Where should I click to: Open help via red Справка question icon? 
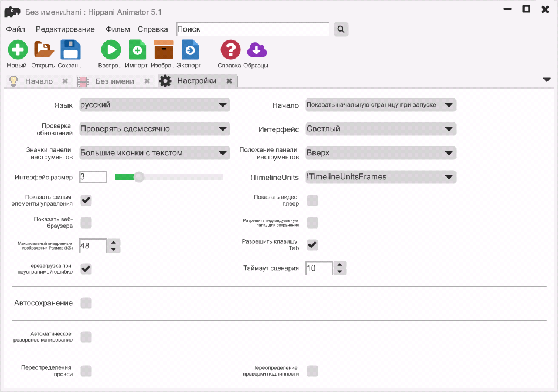click(x=230, y=49)
